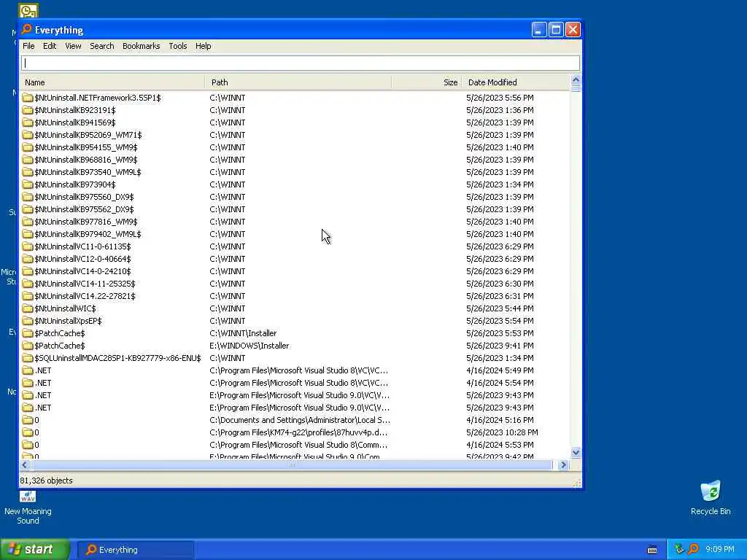The image size is (747, 560).
Task: Click date 5/26/2023 6:31 PM cell
Action: coord(500,296)
